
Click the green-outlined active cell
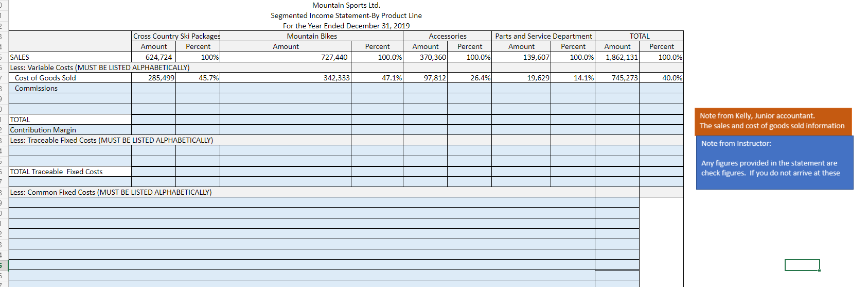(x=802, y=265)
